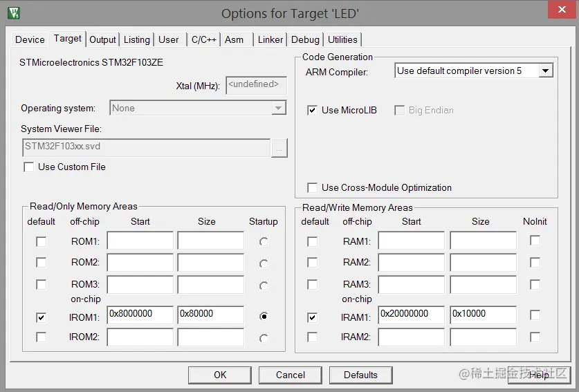Image resolution: width=579 pixels, height=392 pixels.
Task: Enable NoInit for IRAM1
Action: (x=535, y=315)
